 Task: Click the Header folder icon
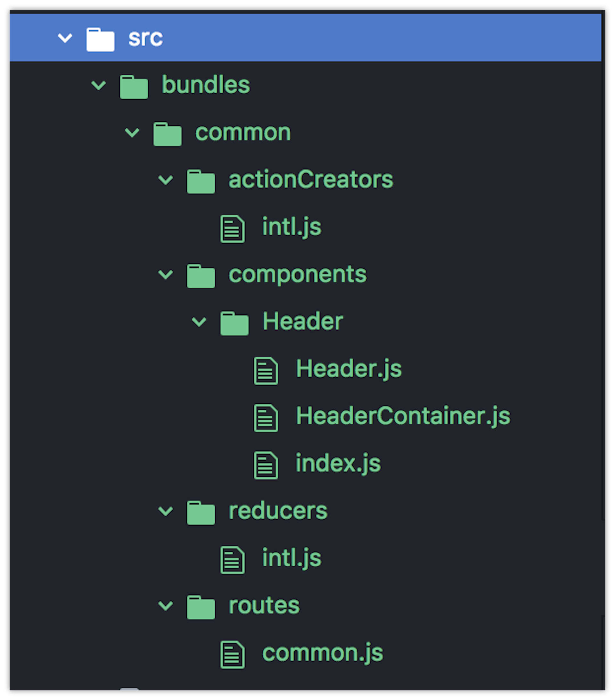(235, 323)
